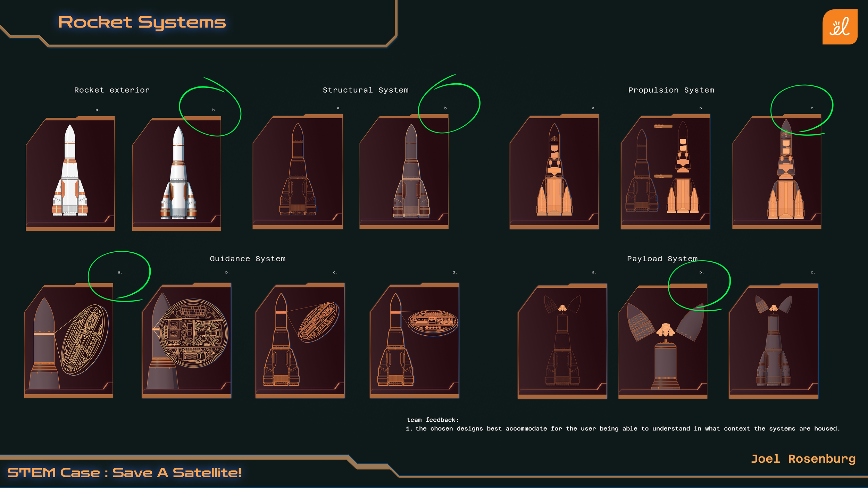
Task: Pick Payload System design c
Action: [774, 342]
